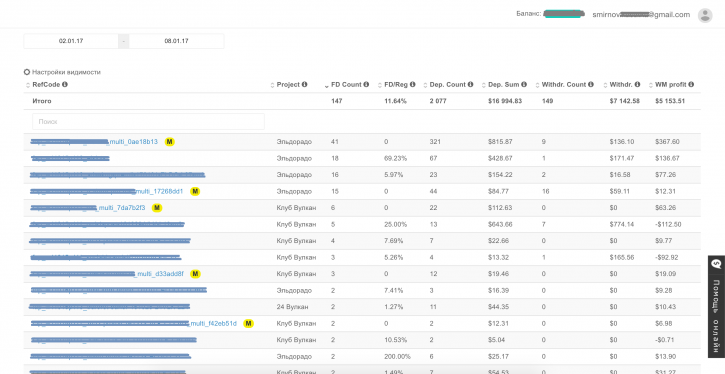Click the 321 deposit count cell
Image resolution: width=725 pixels, height=374 pixels.
pos(434,141)
